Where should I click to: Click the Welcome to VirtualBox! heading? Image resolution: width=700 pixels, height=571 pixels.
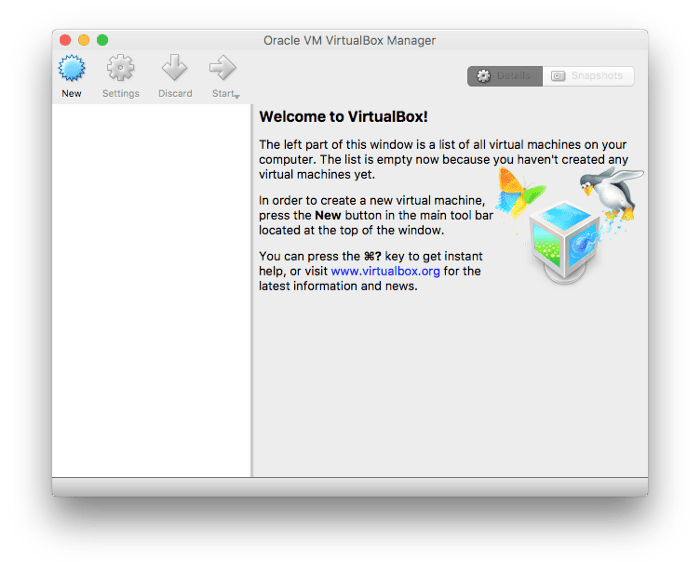coord(343,117)
